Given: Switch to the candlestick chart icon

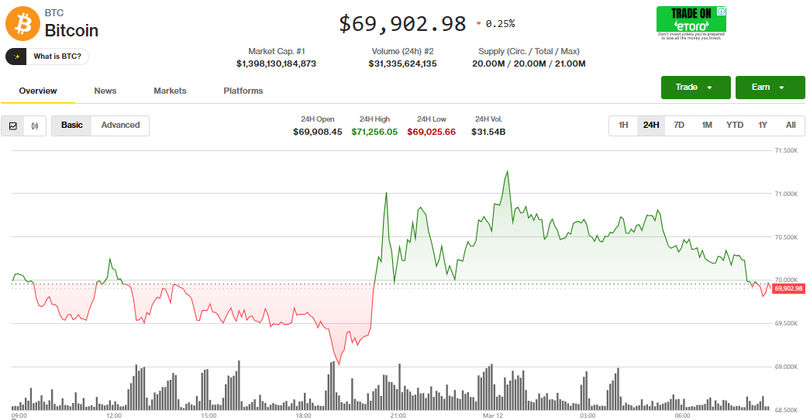Looking at the screenshot, I should (36, 126).
